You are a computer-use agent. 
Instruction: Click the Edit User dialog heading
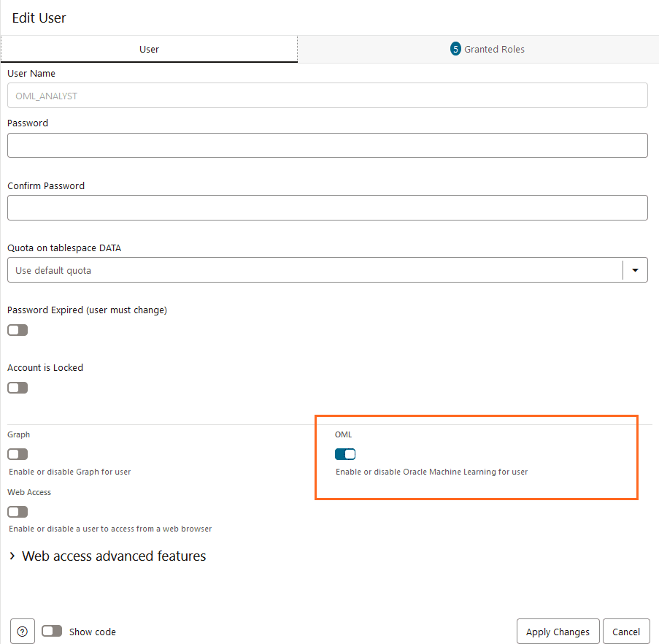click(39, 18)
